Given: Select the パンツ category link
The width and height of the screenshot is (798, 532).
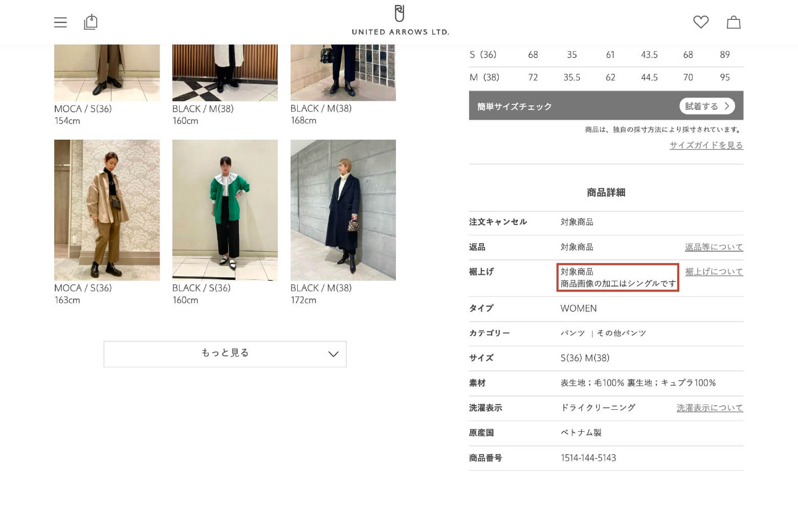Looking at the screenshot, I should coord(573,333).
